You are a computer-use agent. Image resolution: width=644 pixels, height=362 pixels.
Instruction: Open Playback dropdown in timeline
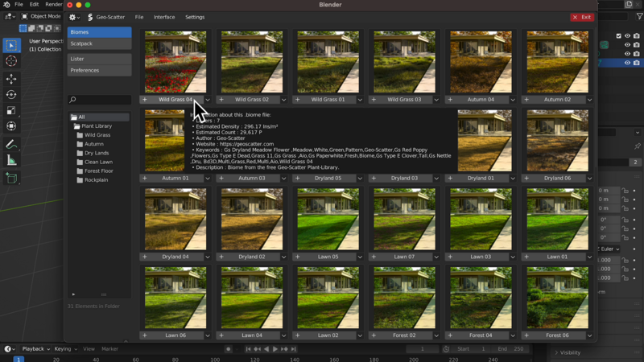pos(35,349)
